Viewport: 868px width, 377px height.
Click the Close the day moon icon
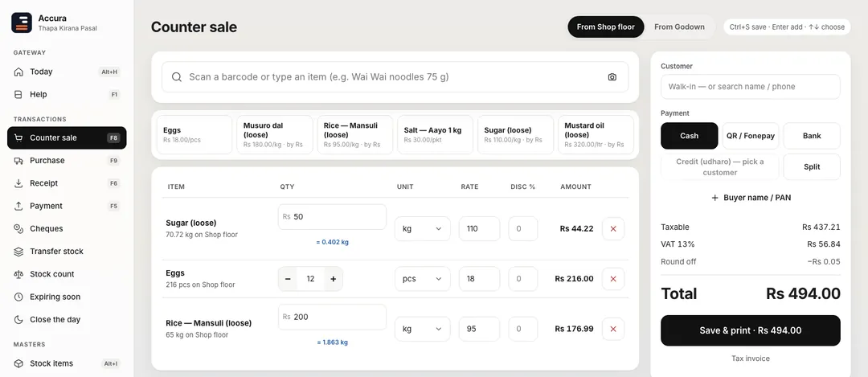coord(18,319)
